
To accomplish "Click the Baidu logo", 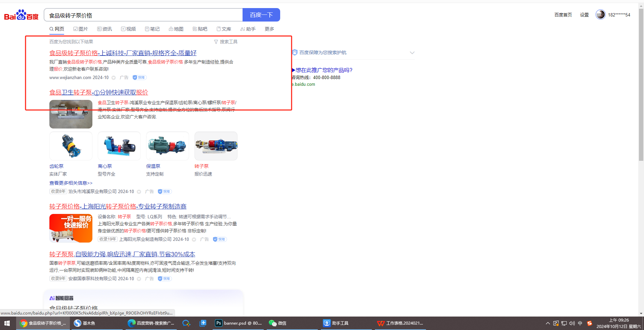I will coord(21,15).
